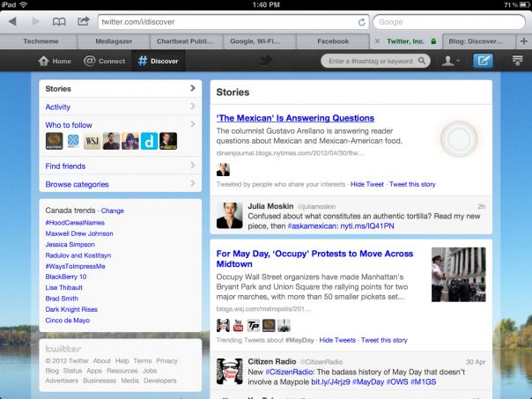Close the Twitter, Inc. tab with X
The width and height of the screenshot is (532, 399).
(377, 41)
